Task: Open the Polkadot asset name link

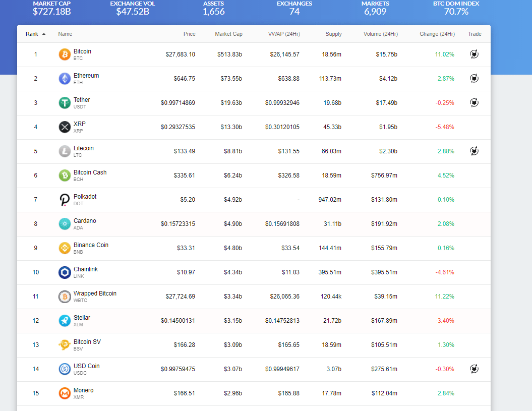Action: (85, 197)
